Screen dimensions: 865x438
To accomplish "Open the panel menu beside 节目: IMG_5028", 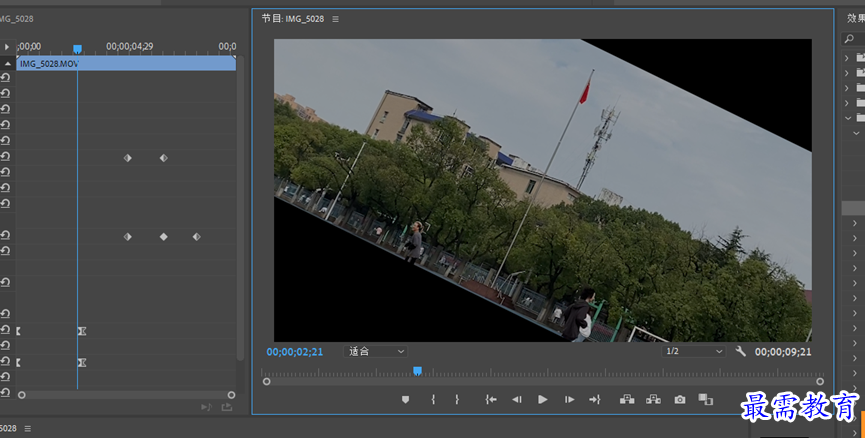I will (335, 19).
